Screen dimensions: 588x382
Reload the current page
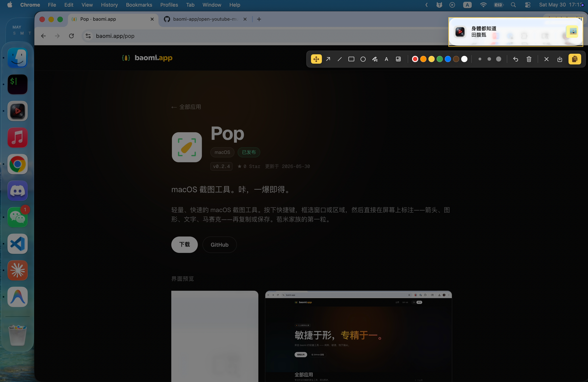(x=71, y=36)
